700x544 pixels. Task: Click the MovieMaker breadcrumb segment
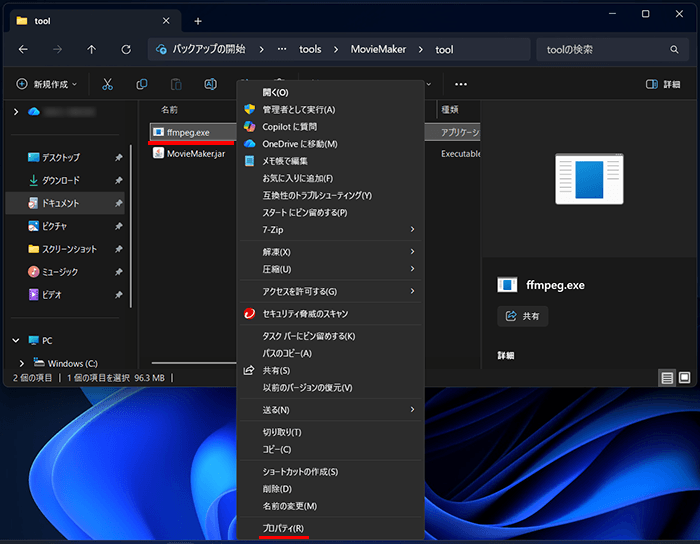pyautogui.click(x=378, y=49)
